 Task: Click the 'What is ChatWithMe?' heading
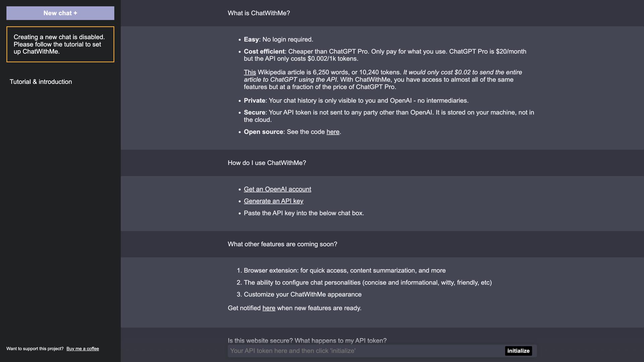(259, 13)
